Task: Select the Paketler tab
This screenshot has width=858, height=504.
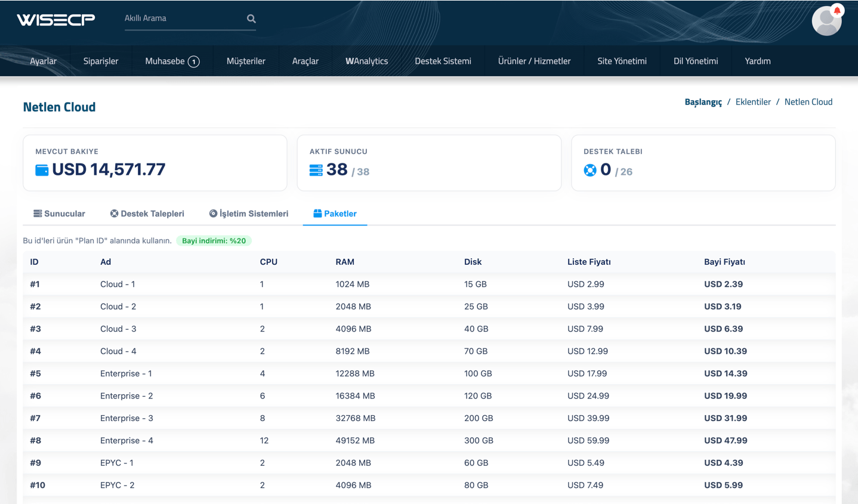Action: 335,214
